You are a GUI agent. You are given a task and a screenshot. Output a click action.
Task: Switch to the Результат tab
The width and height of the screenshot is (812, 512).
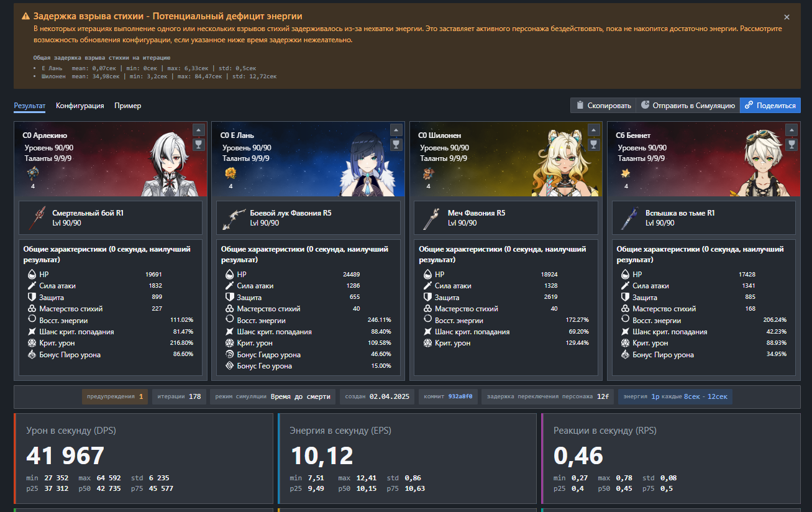pos(30,106)
